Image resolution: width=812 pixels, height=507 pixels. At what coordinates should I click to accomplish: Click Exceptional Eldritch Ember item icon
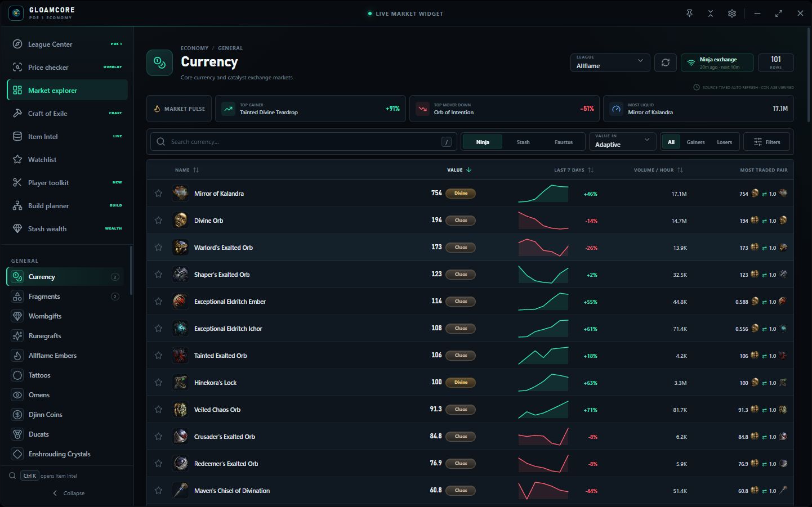(180, 301)
